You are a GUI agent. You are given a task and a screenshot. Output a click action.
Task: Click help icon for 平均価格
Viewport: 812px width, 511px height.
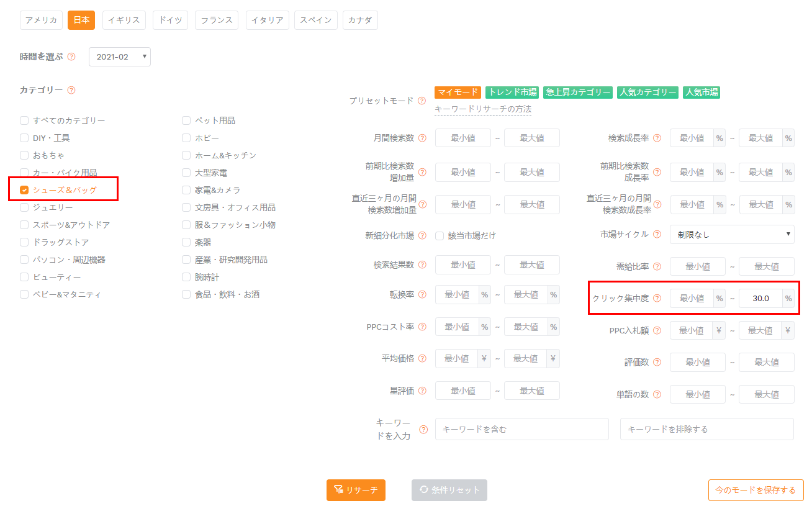(422, 358)
